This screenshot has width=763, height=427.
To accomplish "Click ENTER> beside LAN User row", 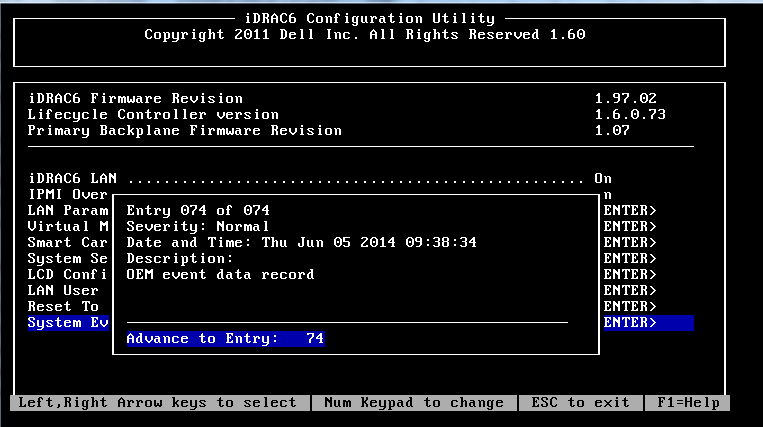I will [x=630, y=291].
